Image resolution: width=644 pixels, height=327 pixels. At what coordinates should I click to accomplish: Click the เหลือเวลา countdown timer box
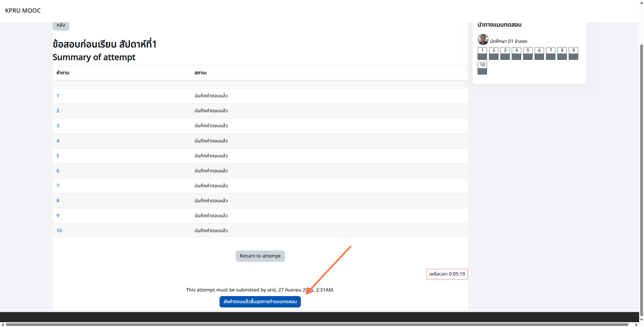(x=447, y=274)
